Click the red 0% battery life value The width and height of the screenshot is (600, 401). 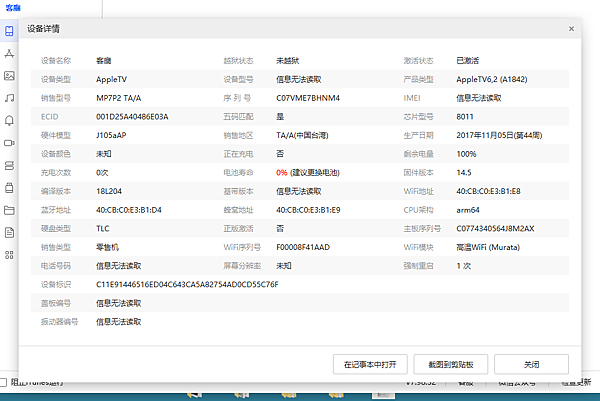(x=282, y=173)
